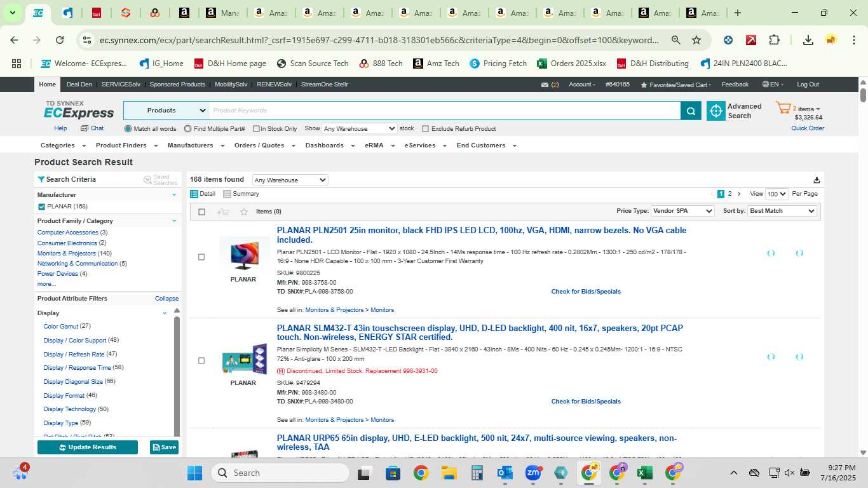Switch to Detail view icon

tap(194, 194)
